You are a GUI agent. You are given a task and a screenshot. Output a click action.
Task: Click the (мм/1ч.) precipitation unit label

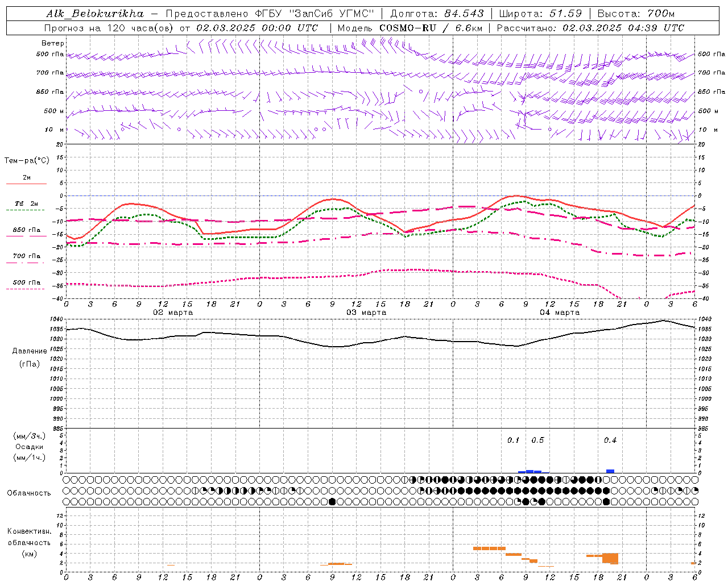point(30,458)
